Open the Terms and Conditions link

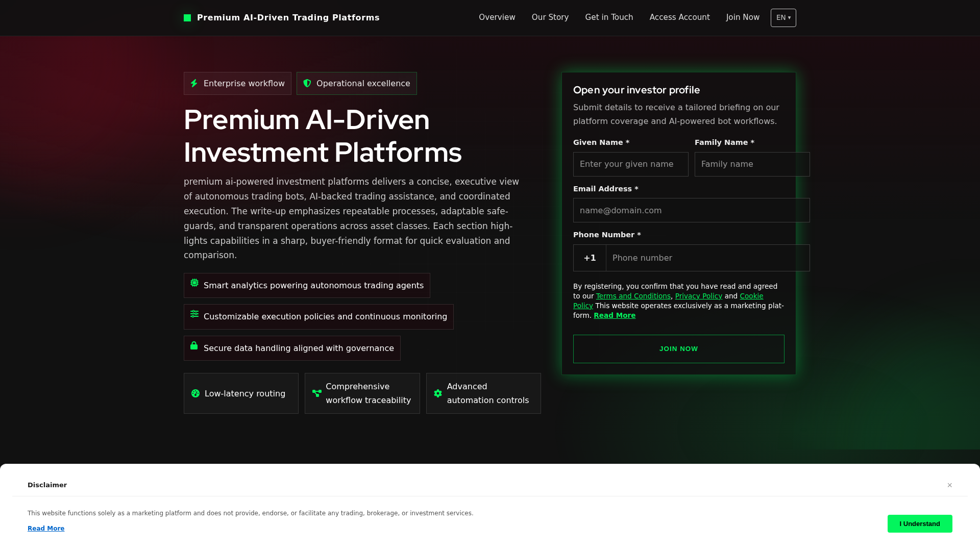[633, 296]
